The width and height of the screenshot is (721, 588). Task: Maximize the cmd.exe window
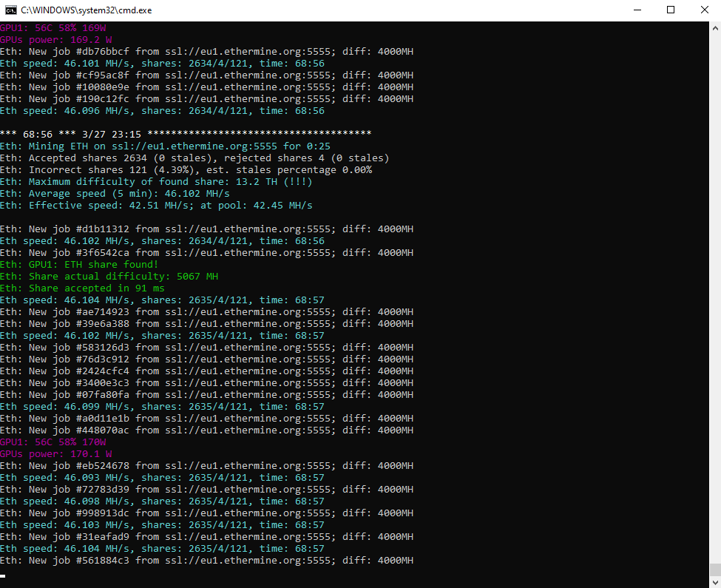tap(671, 10)
